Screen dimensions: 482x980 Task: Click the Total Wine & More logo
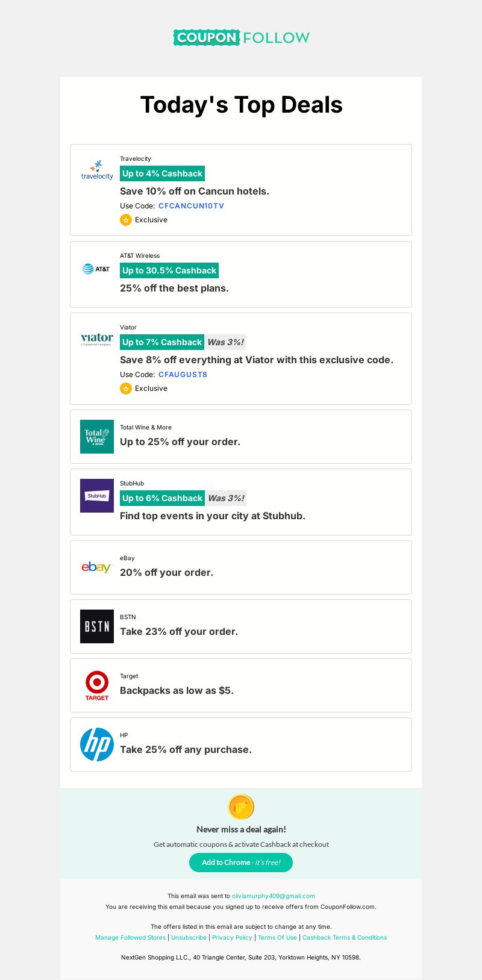click(97, 437)
